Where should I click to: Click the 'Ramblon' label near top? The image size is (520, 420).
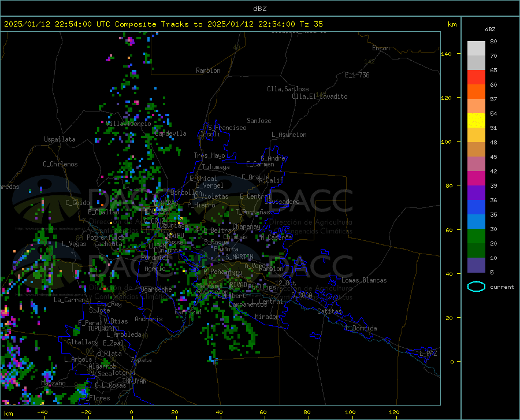pyautogui.click(x=208, y=70)
